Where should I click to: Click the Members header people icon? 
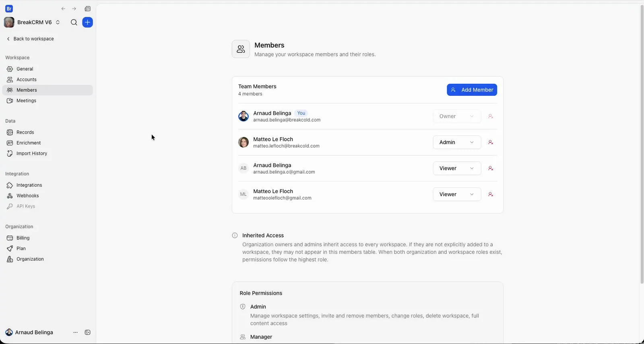click(241, 49)
